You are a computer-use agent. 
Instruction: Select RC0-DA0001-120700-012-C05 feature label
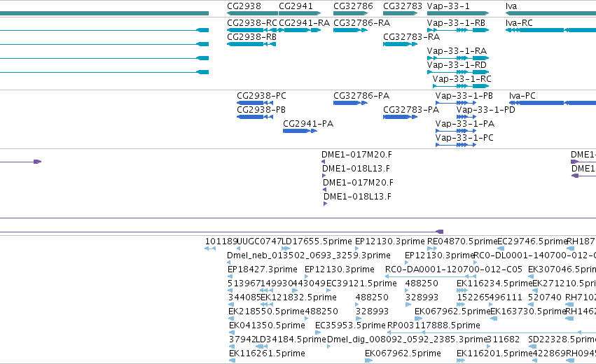[x=454, y=269]
